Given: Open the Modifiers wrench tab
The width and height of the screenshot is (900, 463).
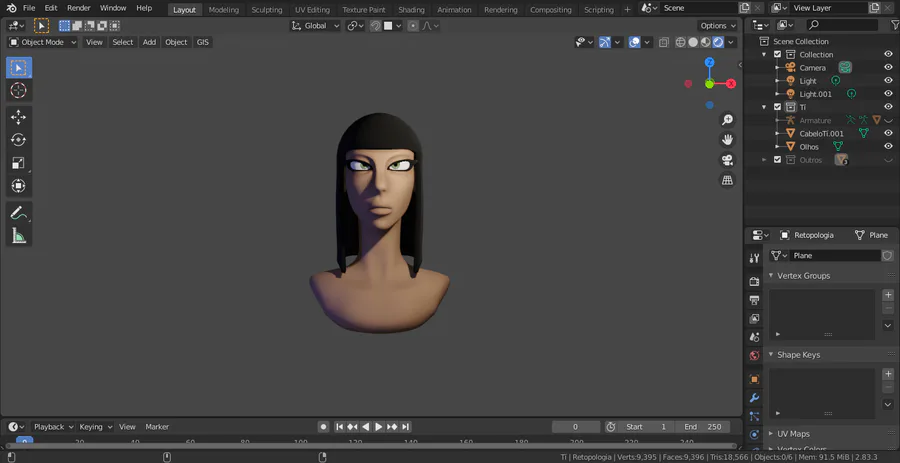Looking at the screenshot, I should 754,398.
